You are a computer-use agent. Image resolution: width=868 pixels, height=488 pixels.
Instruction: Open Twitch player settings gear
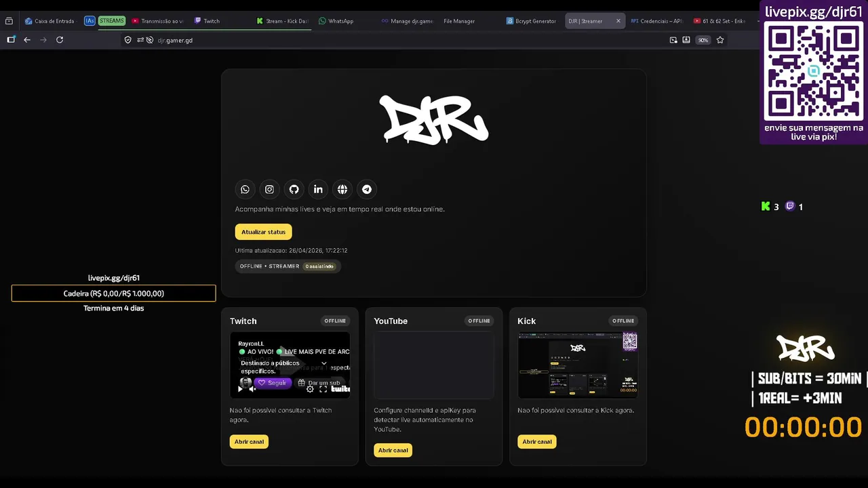310,389
